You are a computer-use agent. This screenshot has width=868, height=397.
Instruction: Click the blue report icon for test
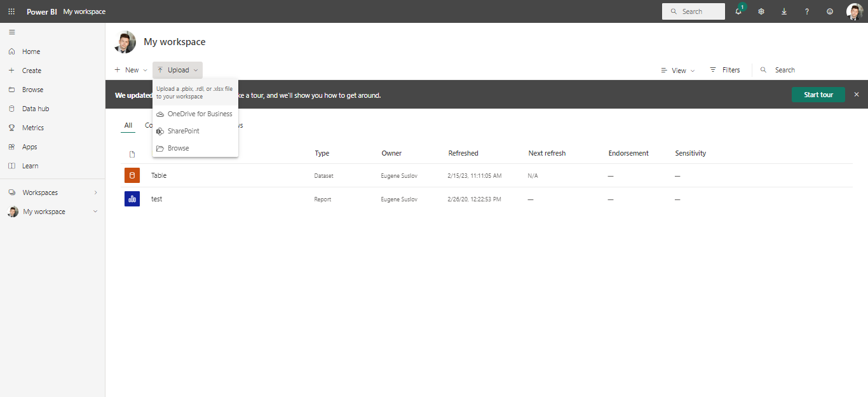[132, 199]
